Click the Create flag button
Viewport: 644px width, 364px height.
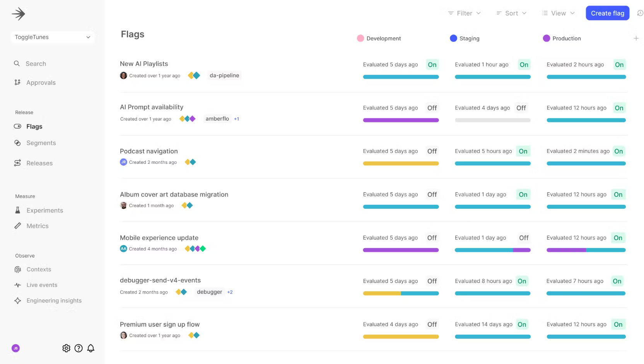(607, 13)
